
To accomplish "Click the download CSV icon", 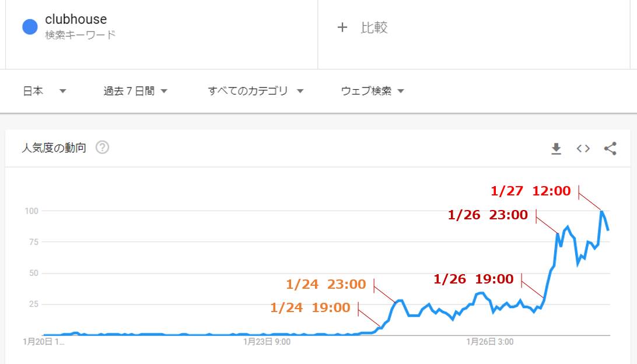I will coord(556,149).
